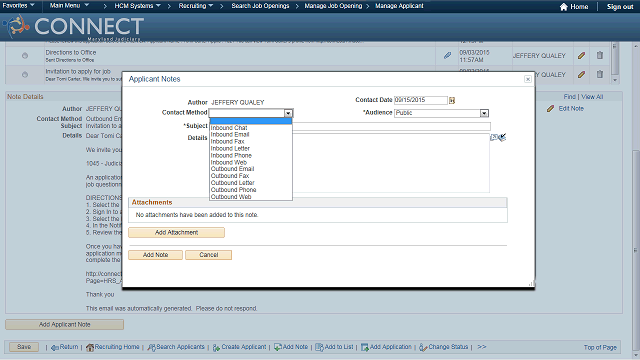The height and width of the screenshot is (360, 640).
Task: Click Sign out link
Action: tap(620, 7)
